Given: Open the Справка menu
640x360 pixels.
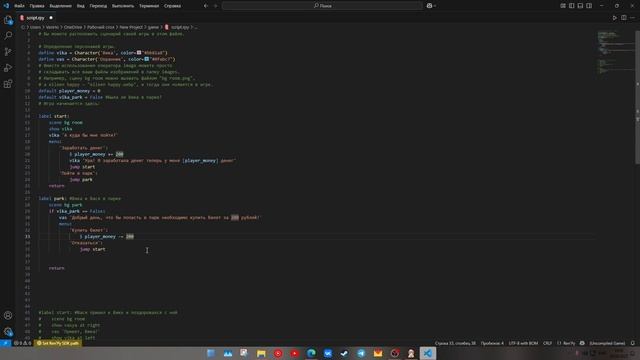Looking at the screenshot, I should point(172,6).
